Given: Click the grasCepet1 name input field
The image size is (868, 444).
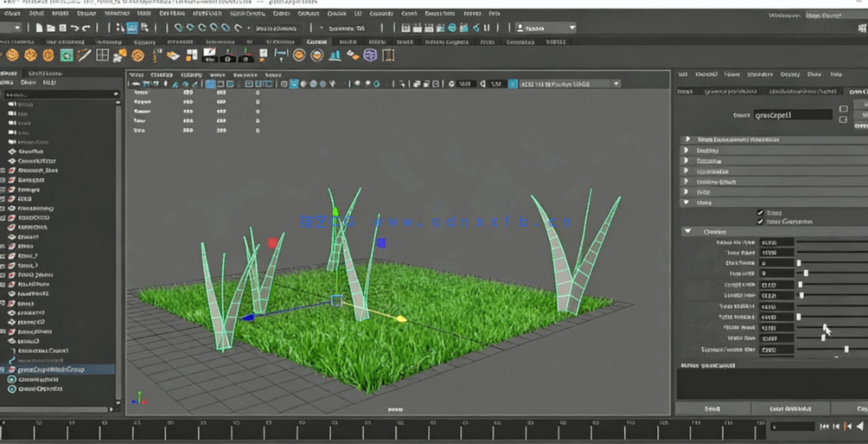Looking at the screenshot, I should point(793,114).
